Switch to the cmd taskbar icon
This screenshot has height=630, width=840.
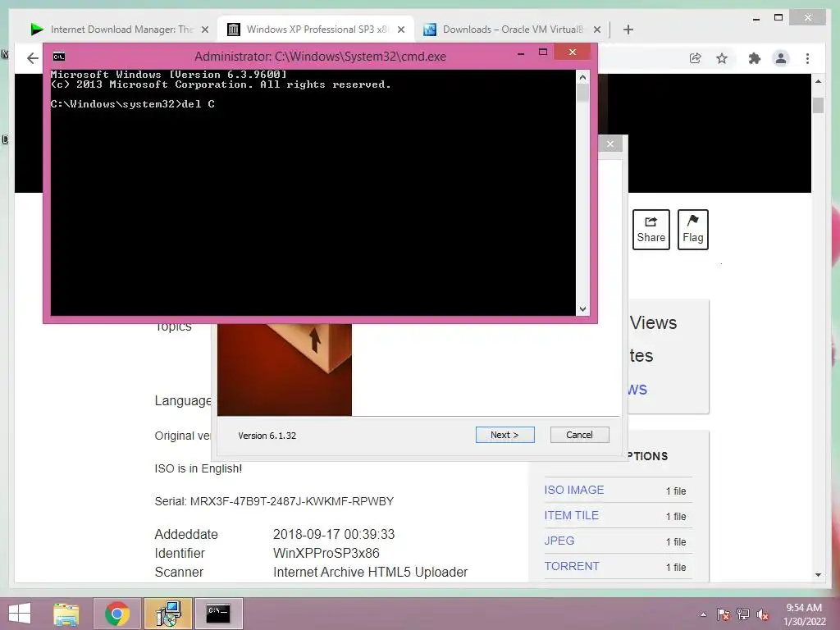[218, 614]
